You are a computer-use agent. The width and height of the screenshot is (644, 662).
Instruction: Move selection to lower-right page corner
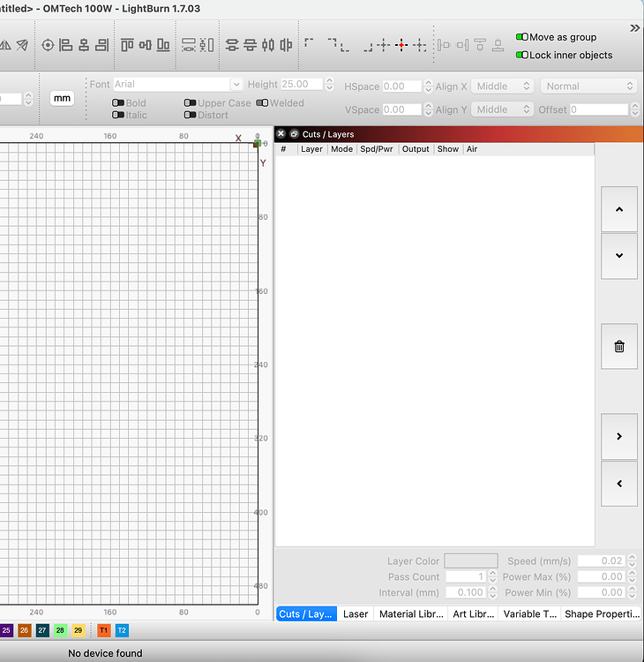(x=368, y=48)
